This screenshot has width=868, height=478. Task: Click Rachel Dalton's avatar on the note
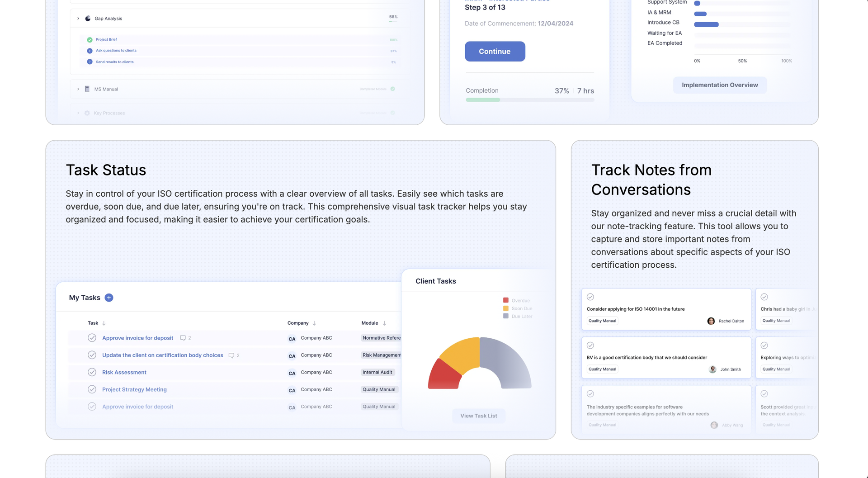pyautogui.click(x=711, y=321)
